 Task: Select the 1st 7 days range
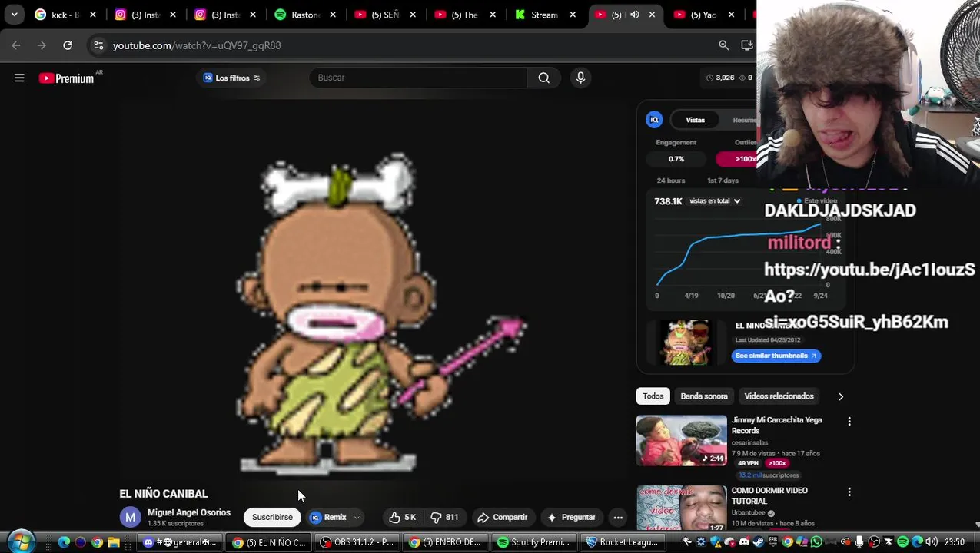click(723, 180)
